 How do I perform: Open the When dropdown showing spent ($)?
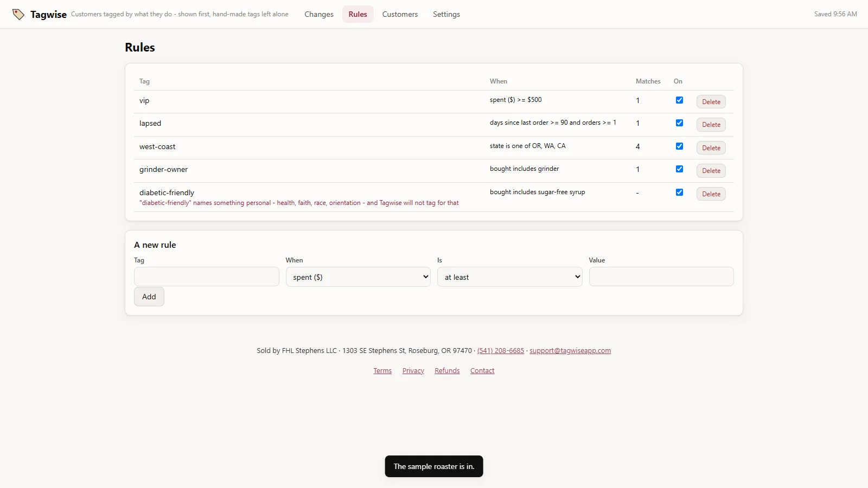(x=358, y=277)
